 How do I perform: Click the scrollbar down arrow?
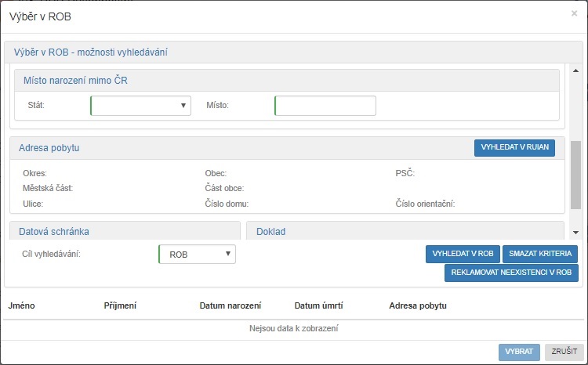click(575, 232)
